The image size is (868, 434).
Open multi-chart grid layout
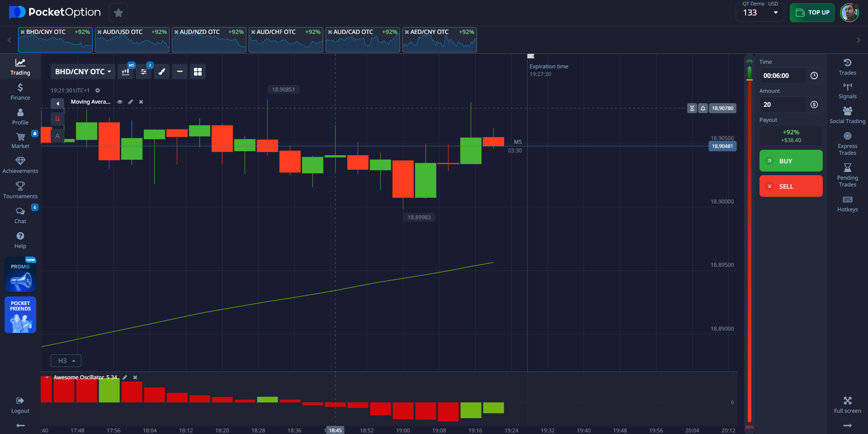pyautogui.click(x=198, y=72)
